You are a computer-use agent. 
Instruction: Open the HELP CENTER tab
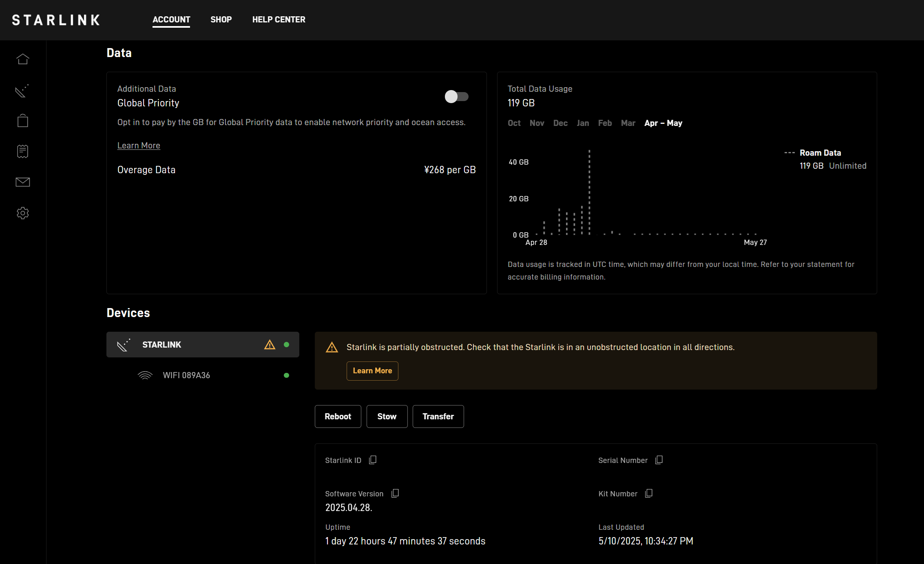click(x=279, y=20)
